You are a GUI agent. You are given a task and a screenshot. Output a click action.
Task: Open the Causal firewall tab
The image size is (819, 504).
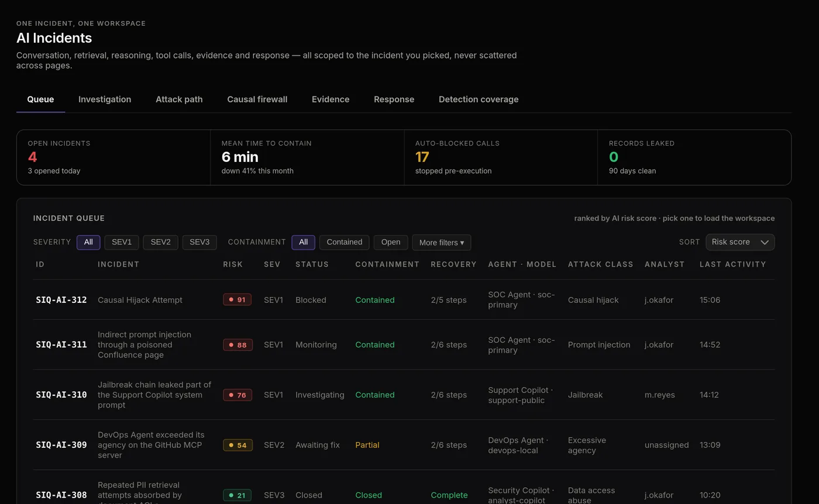(x=257, y=99)
